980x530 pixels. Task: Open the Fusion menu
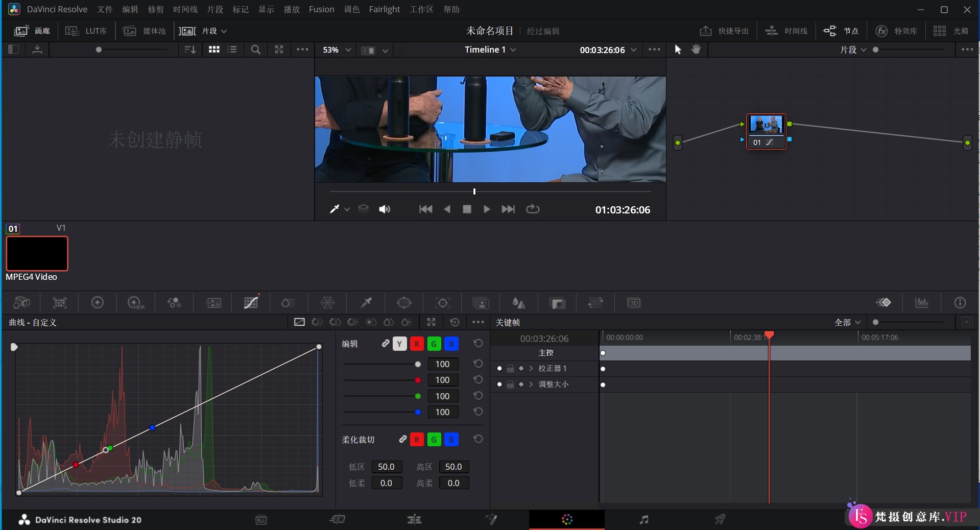[x=321, y=9]
